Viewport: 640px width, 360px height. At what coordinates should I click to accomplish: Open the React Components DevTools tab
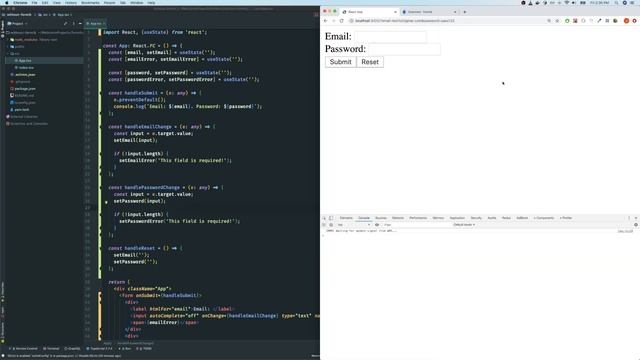[544, 218]
